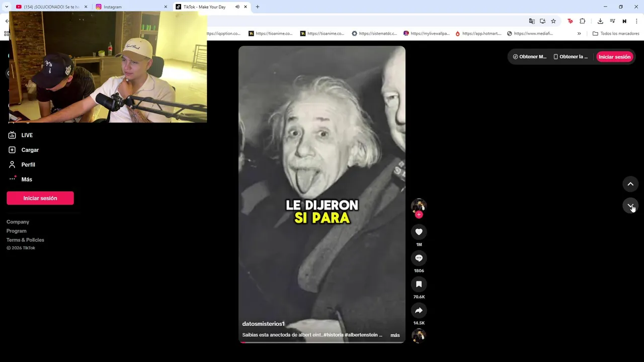
Task: Click the top-right Iniciar sesión button
Action: pos(614,57)
